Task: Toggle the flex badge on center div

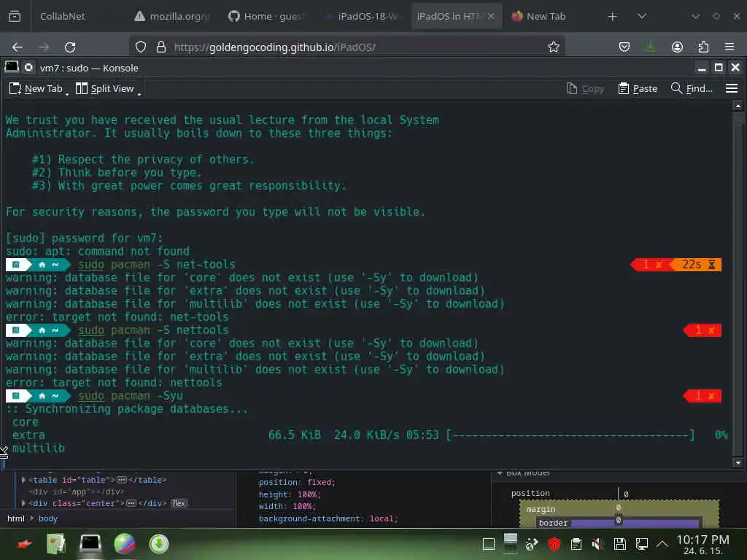Action: [179, 503]
